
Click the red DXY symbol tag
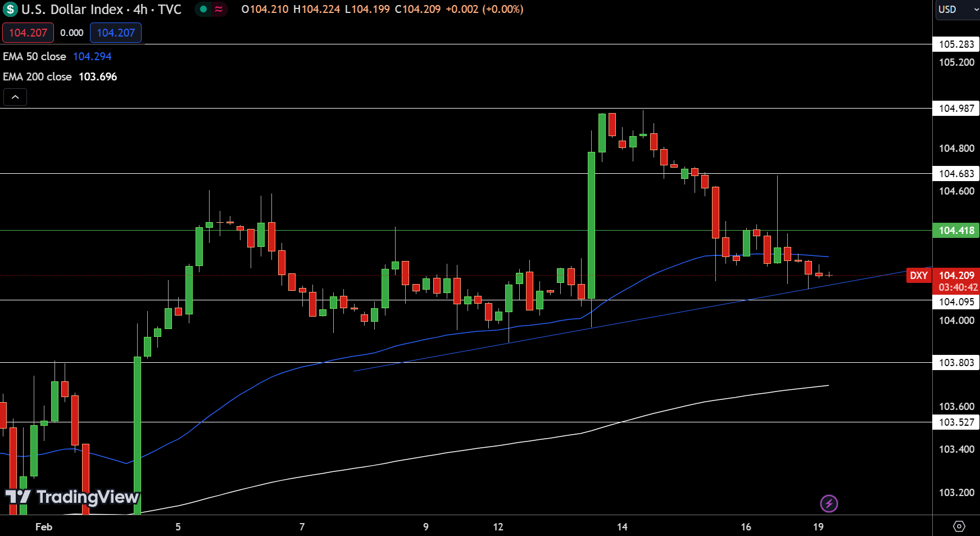click(x=919, y=275)
